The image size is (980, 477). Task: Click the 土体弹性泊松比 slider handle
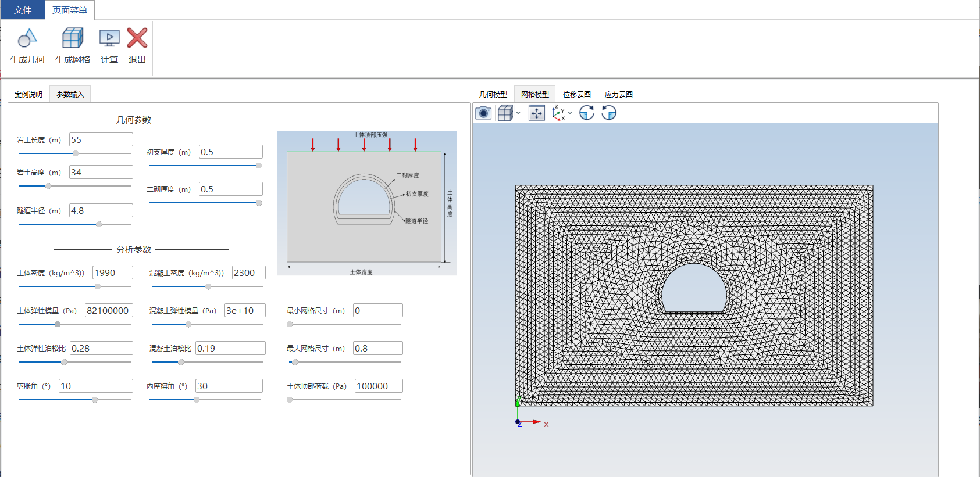(x=64, y=362)
